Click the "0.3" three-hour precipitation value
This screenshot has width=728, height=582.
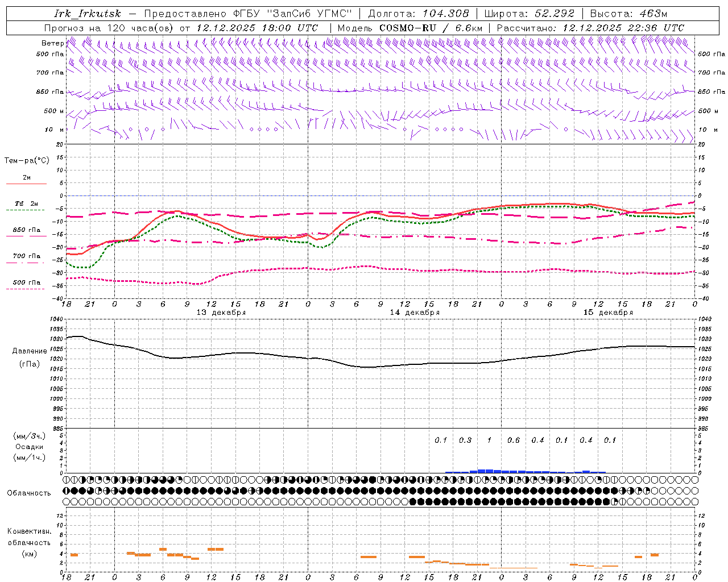tap(465, 440)
